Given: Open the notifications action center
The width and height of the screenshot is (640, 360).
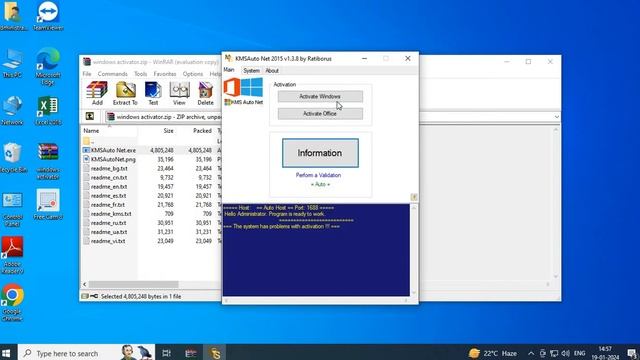Looking at the screenshot, I should point(631,353).
